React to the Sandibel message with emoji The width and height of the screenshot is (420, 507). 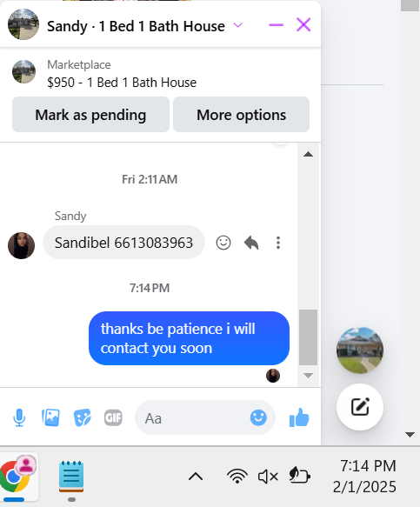coord(223,243)
